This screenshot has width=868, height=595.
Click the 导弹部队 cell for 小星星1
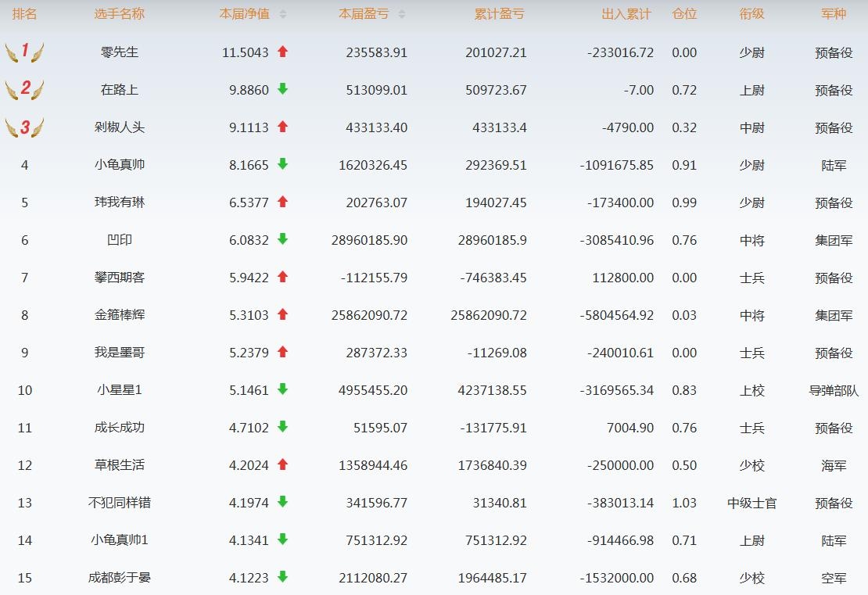[x=834, y=390]
